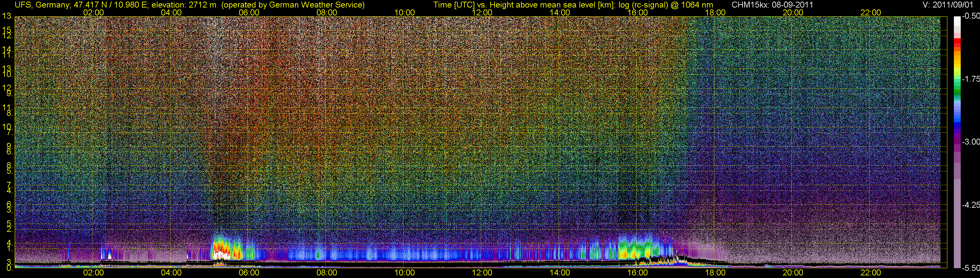Click 18:00 on the top time axis
The width and height of the screenshot is (980, 278).
coord(715,12)
